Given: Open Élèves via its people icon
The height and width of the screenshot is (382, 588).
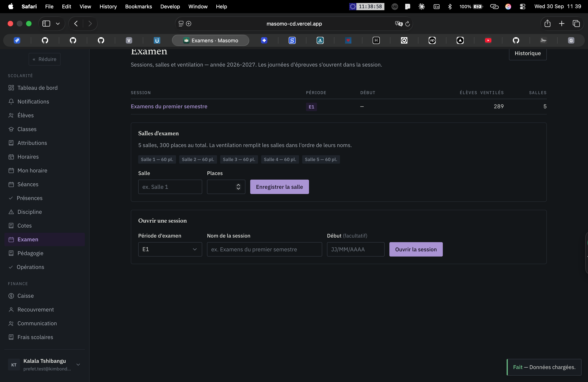Looking at the screenshot, I should click(11, 115).
